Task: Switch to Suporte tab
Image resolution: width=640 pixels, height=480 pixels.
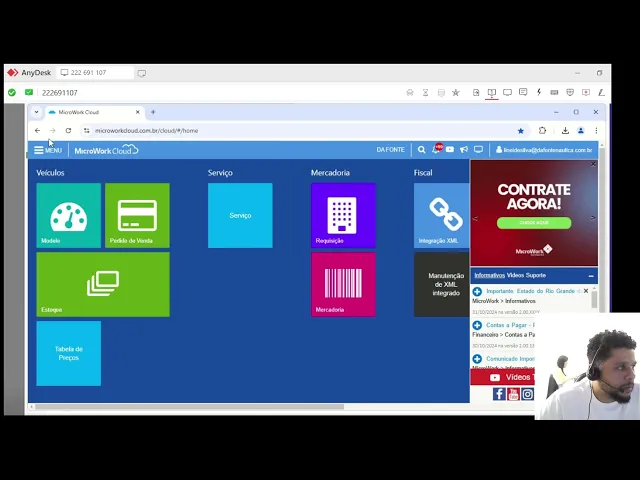Action: click(536, 275)
